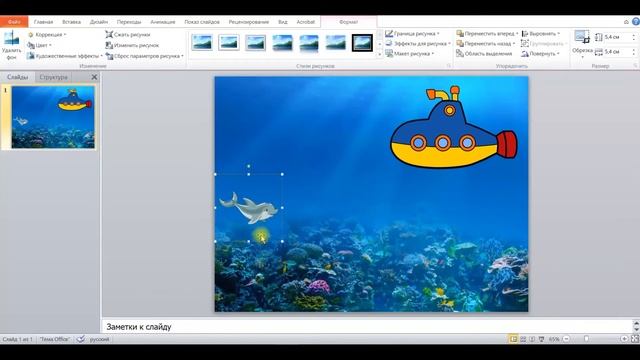Switch to the Переходы tab
Viewport: 640px width, 360px height.
129,22
